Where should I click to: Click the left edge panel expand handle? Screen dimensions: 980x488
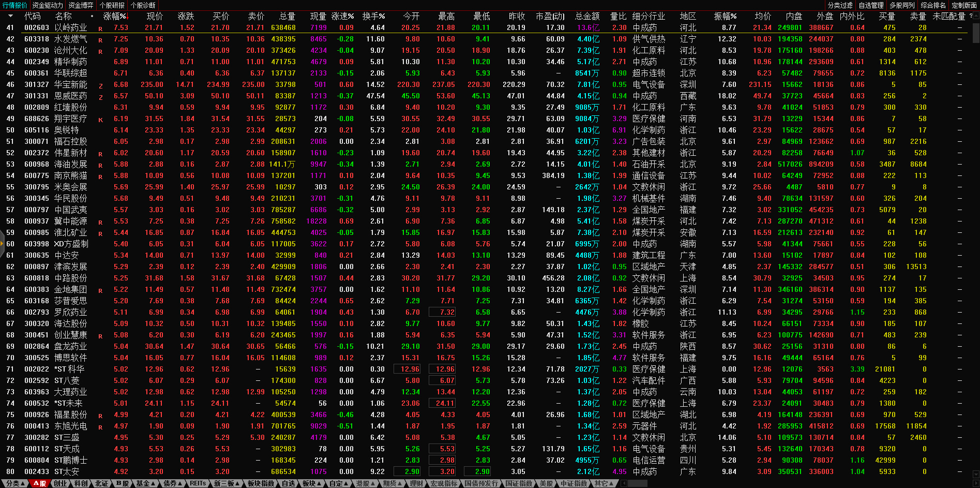(x=2, y=245)
